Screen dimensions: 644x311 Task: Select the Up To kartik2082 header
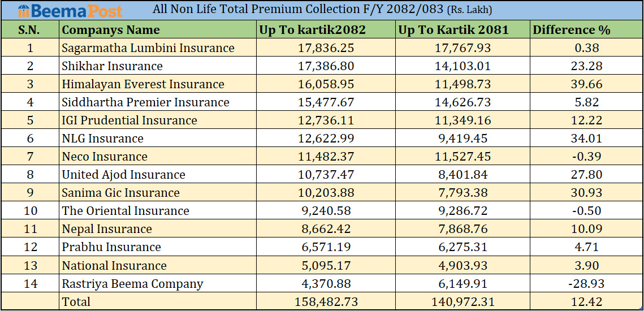pyautogui.click(x=312, y=30)
